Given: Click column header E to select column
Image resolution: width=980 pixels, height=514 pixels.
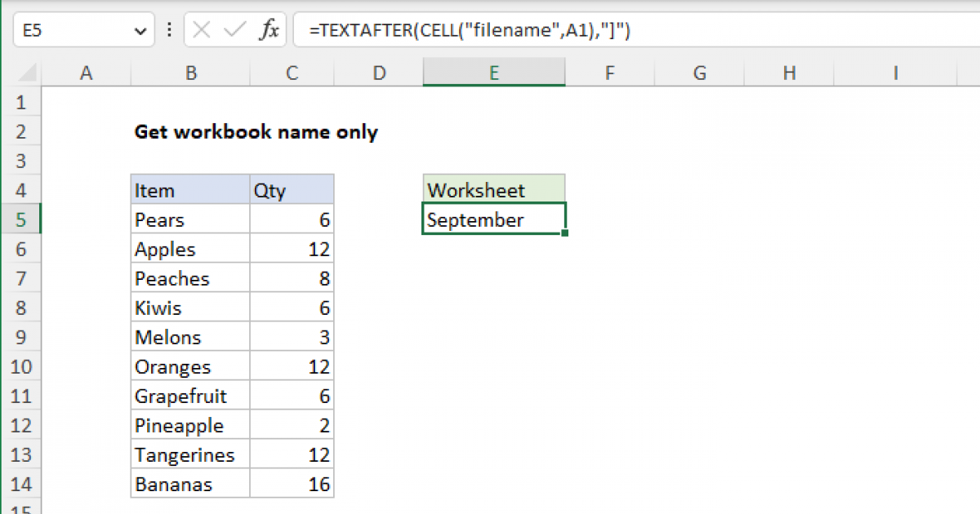Looking at the screenshot, I should 493,73.
